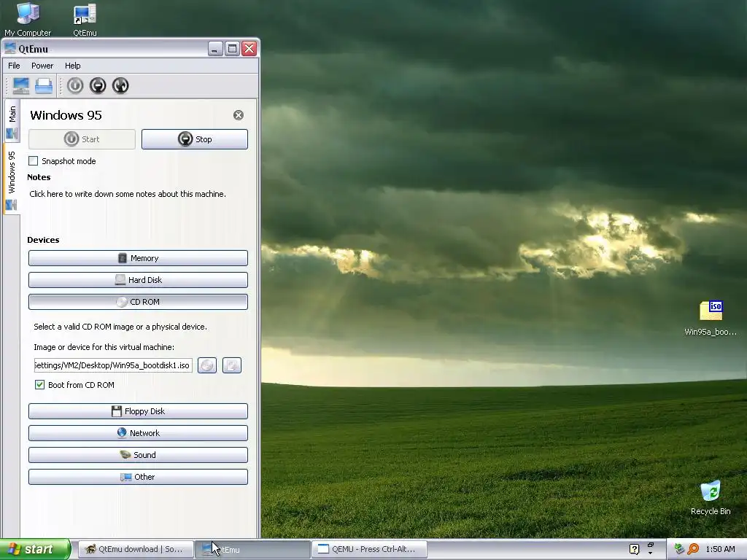Click the help question mark tray icon
This screenshot has width=747, height=560.
click(634, 549)
